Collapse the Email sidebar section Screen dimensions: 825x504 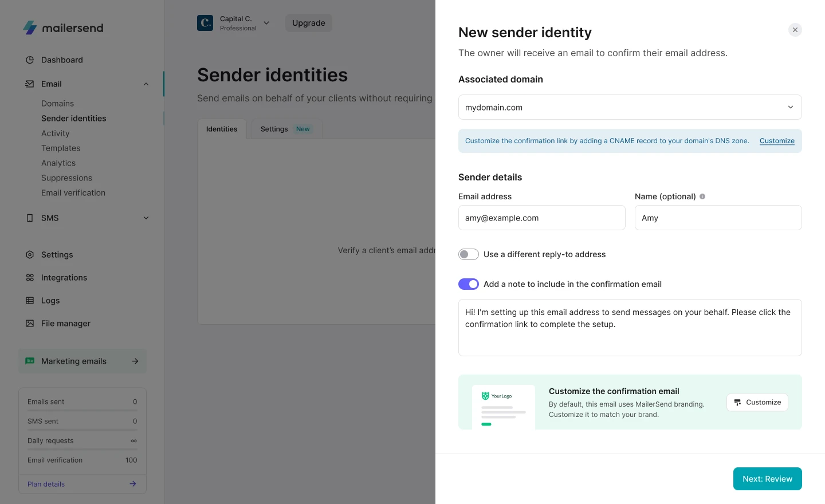pos(146,84)
